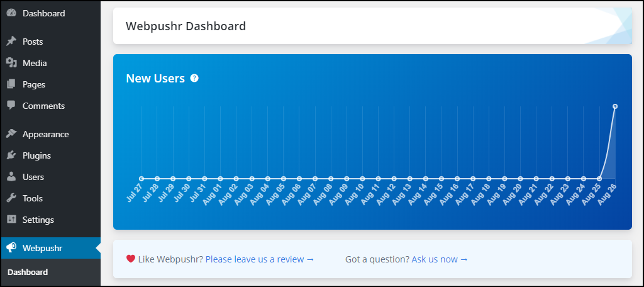This screenshot has height=287, width=644.
Task: Click the Plugins plug icon
Action: click(x=11, y=155)
